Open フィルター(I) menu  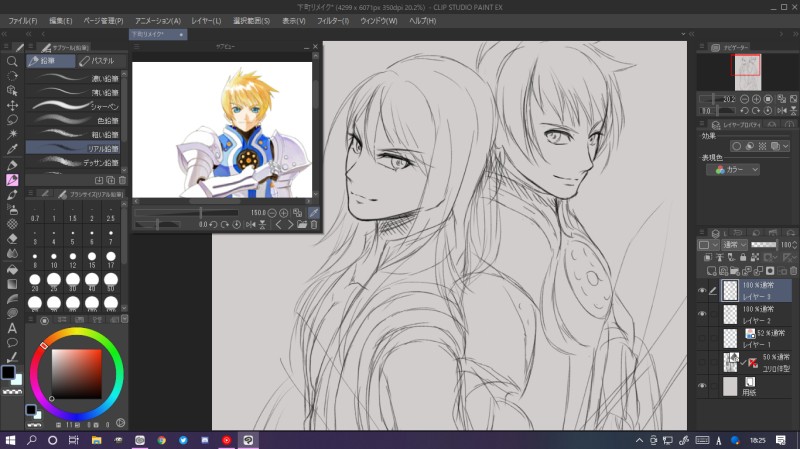coord(333,21)
